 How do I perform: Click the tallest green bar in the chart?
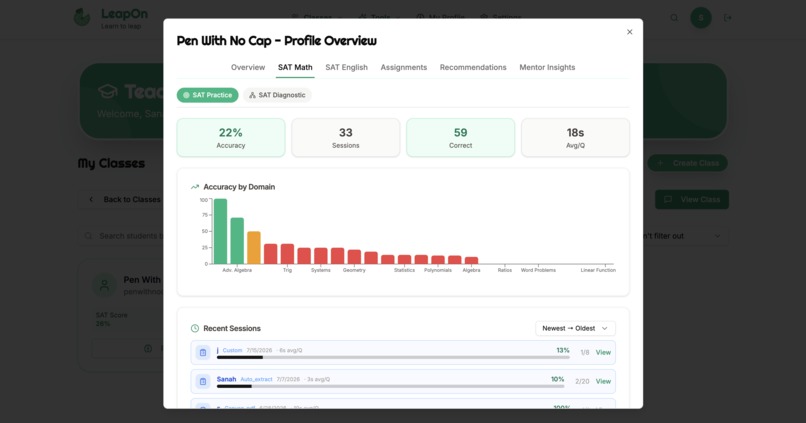click(x=221, y=231)
